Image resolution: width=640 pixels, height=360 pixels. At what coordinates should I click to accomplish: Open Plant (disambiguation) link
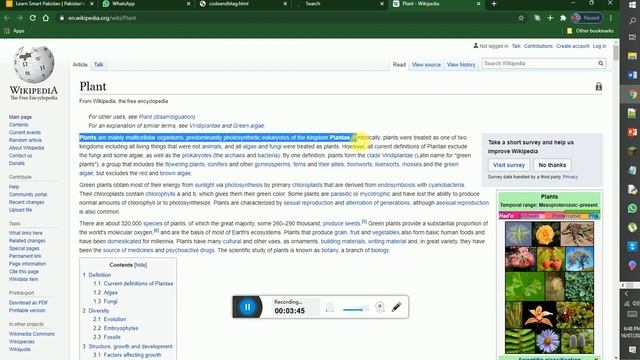click(167, 117)
